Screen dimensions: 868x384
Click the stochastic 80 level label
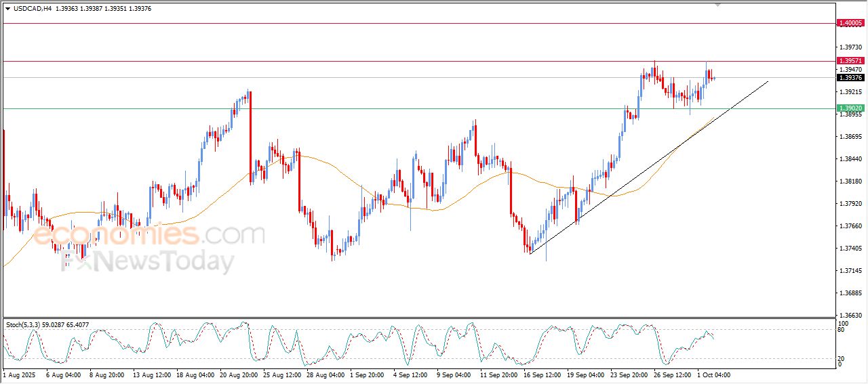click(x=842, y=330)
